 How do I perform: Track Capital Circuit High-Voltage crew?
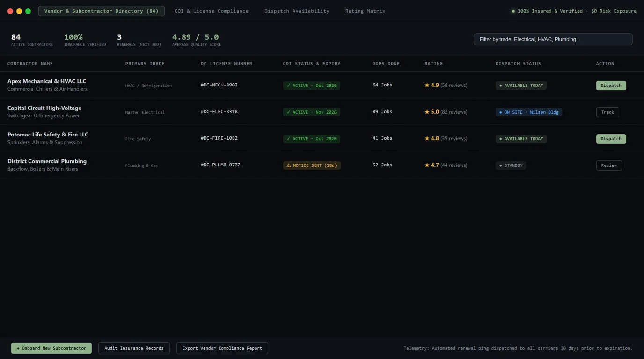pyautogui.click(x=607, y=112)
